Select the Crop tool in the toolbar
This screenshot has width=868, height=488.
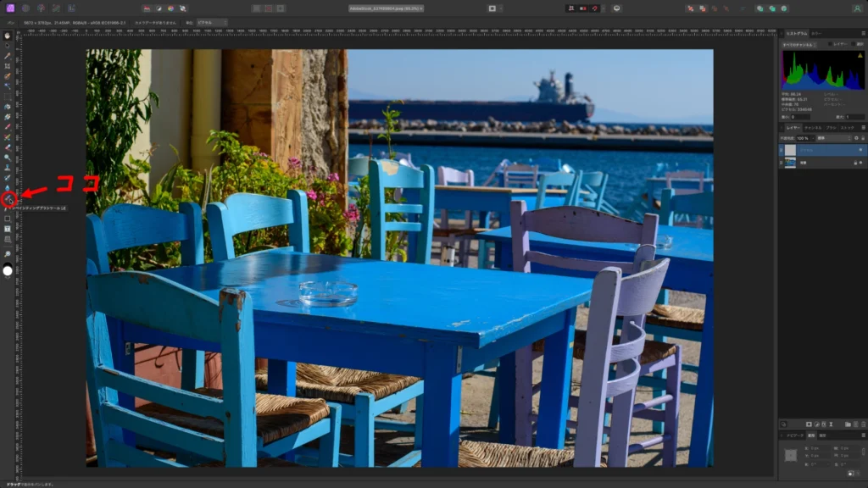pos(8,66)
